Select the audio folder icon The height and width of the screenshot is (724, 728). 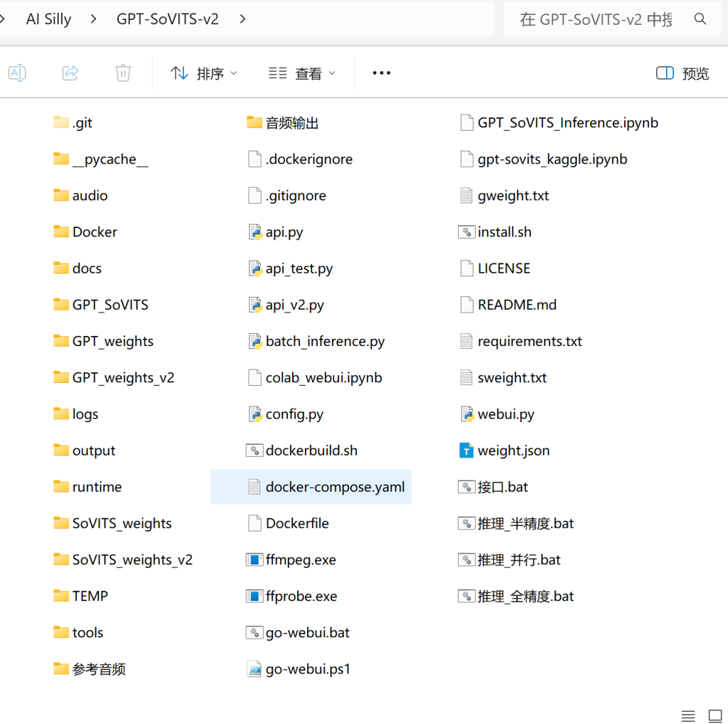(61, 195)
